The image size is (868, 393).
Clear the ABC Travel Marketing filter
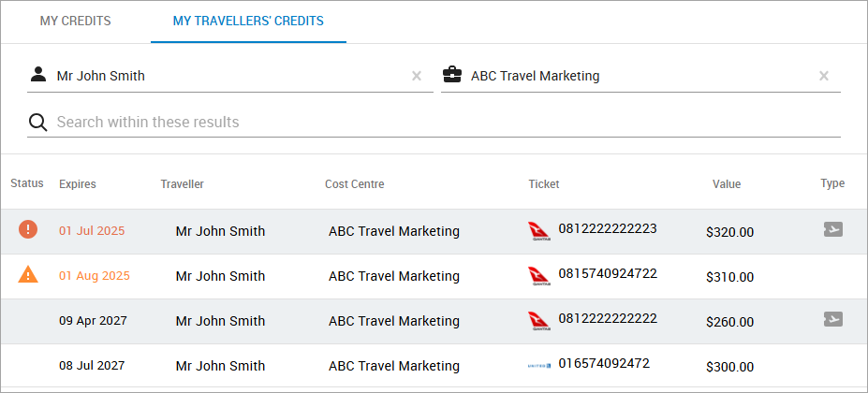824,76
